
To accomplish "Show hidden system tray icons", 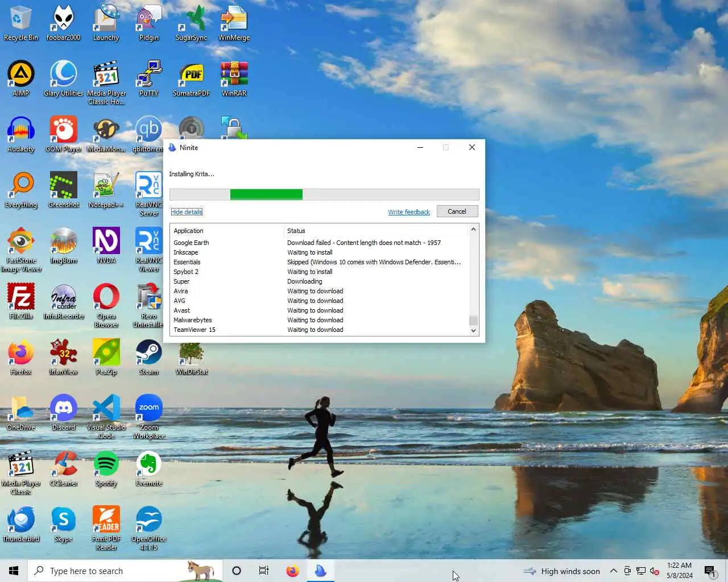I will [x=613, y=571].
